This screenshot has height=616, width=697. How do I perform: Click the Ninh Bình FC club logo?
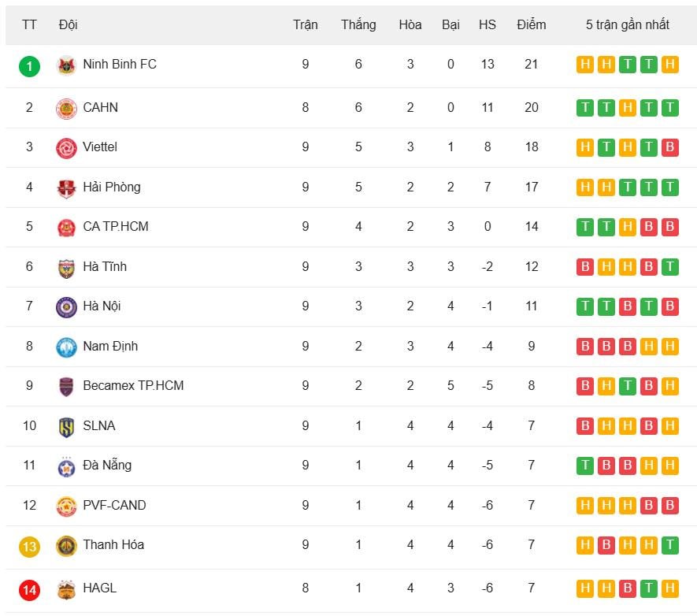coord(66,65)
